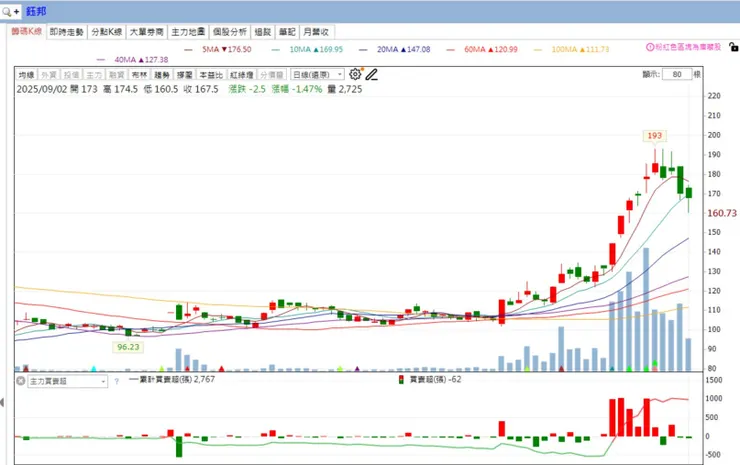Open the 即時走勢 tab
The width and height of the screenshot is (740, 465).
[67, 32]
